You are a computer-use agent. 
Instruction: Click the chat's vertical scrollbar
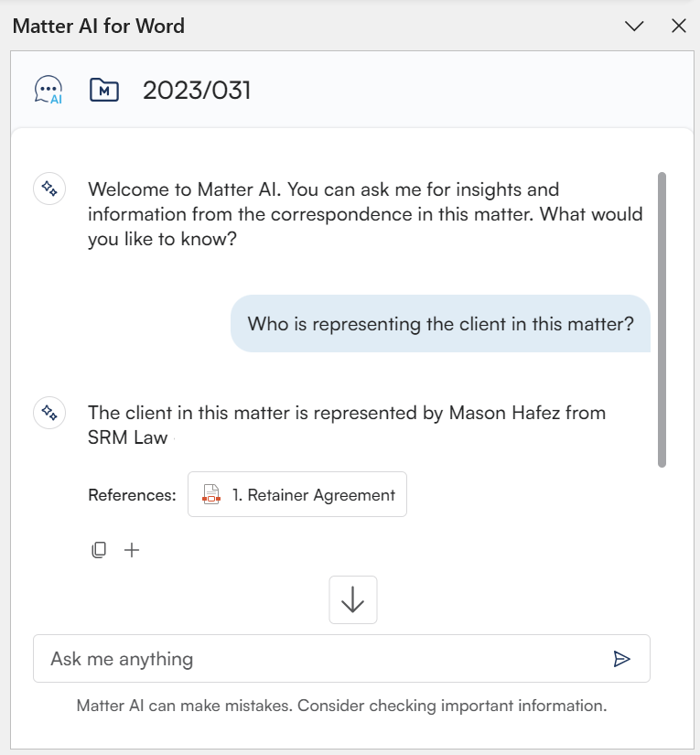point(662,320)
